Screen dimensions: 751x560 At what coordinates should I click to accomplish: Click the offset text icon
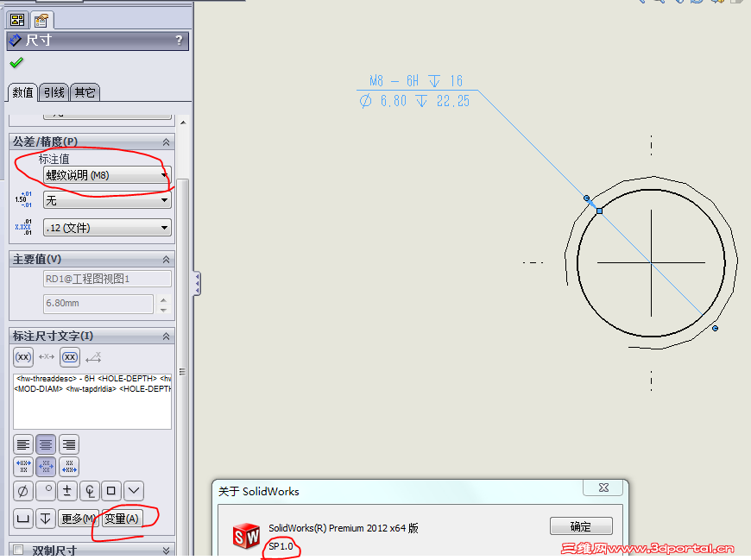93,357
